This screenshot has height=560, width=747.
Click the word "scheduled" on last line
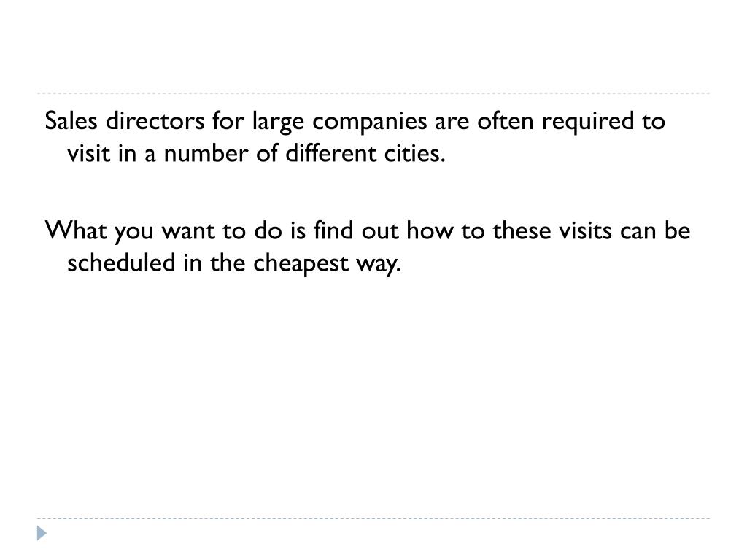(x=122, y=262)
